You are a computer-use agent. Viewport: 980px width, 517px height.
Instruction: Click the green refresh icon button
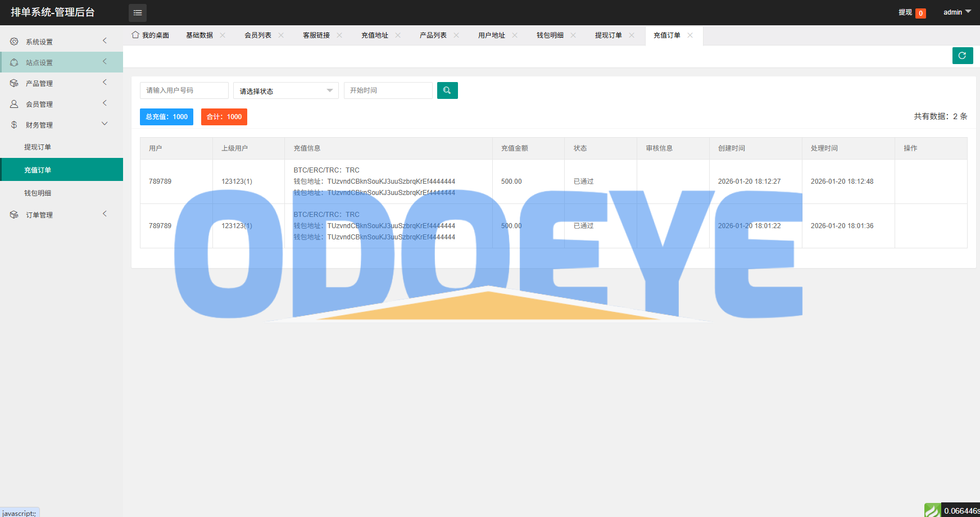[962, 56]
